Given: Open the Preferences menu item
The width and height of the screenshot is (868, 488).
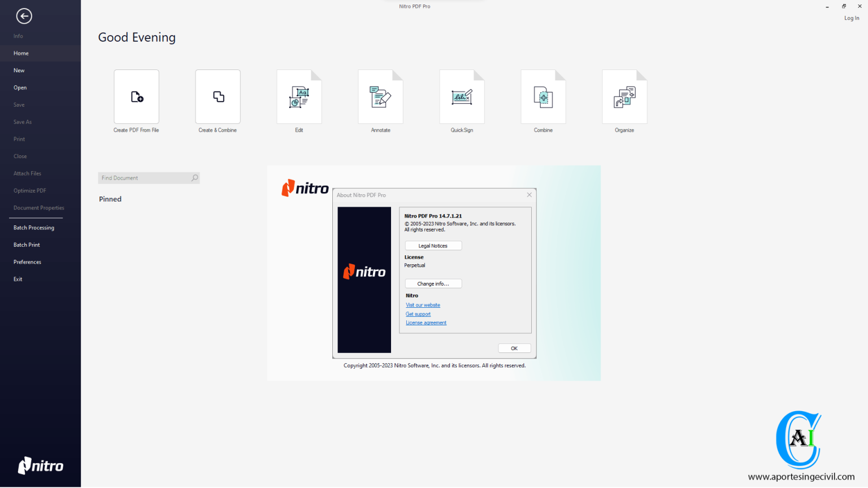Looking at the screenshot, I should coord(27,262).
